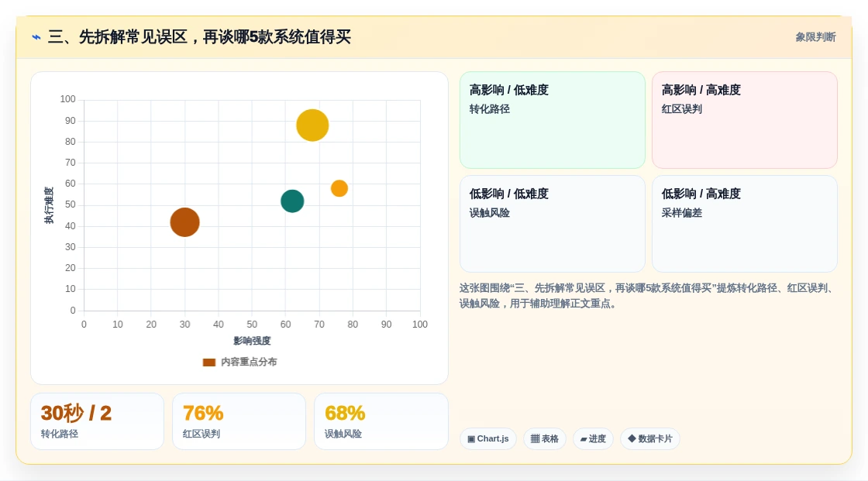
Task: Click the 红区误判 text in pink quadrant card
Action: click(x=681, y=109)
